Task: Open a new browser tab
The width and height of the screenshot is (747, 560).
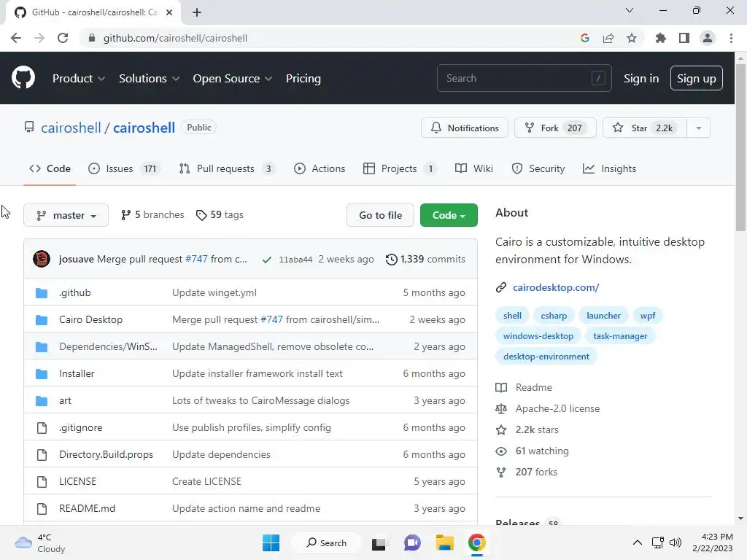Action: point(197,12)
